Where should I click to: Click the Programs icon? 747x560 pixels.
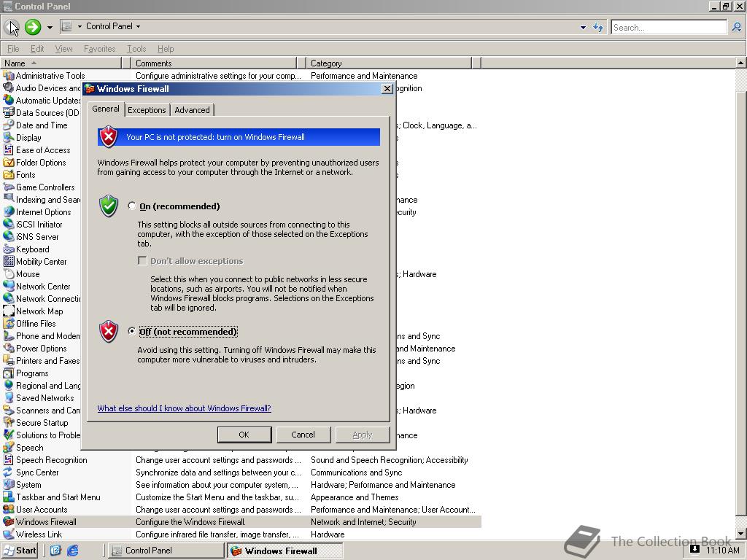9,373
